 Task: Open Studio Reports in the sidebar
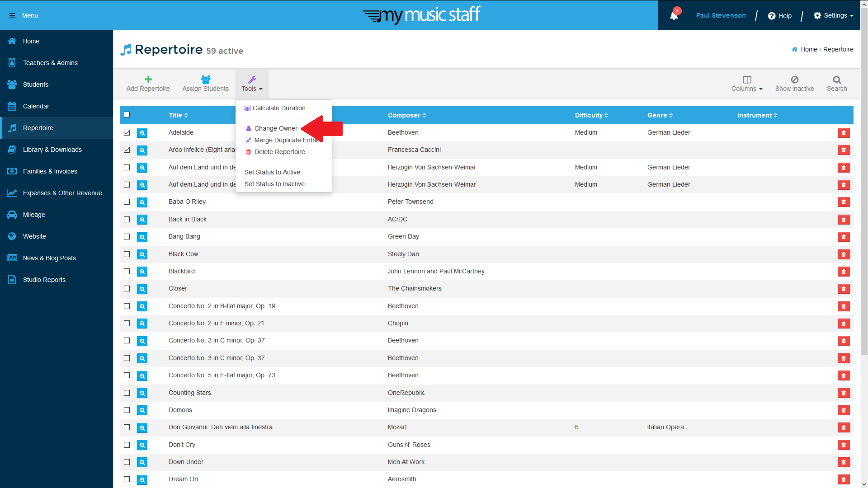pos(57,280)
